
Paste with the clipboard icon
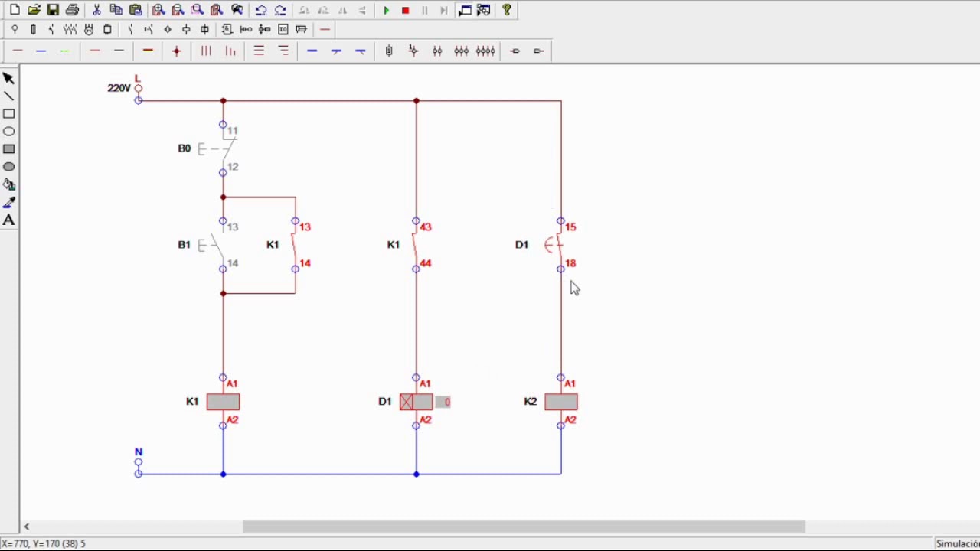pyautogui.click(x=135, y=10)
